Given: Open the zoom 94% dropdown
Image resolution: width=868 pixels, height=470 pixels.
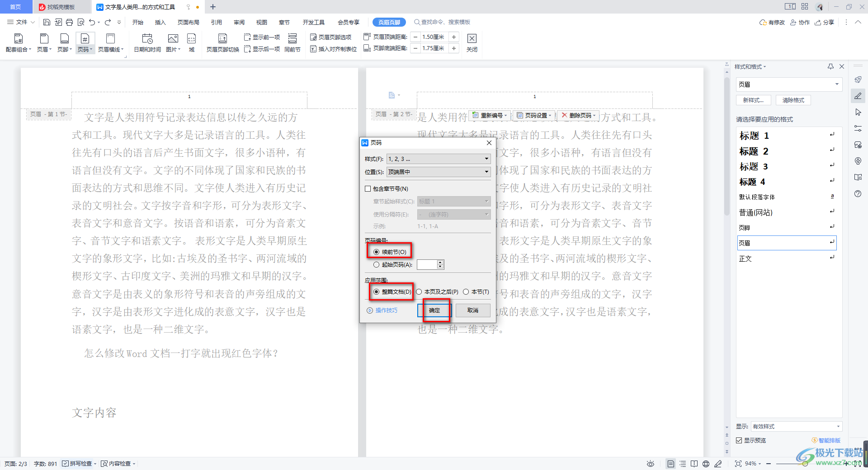Looking at the screenshot, I should click(753, 464).
